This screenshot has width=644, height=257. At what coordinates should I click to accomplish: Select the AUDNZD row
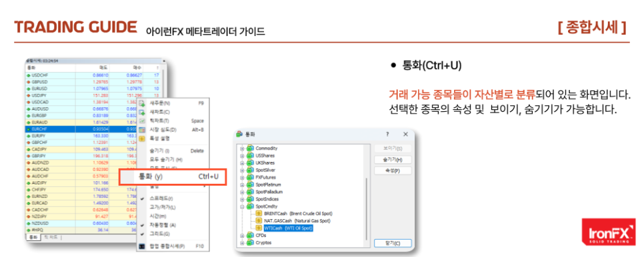(80, 162)
